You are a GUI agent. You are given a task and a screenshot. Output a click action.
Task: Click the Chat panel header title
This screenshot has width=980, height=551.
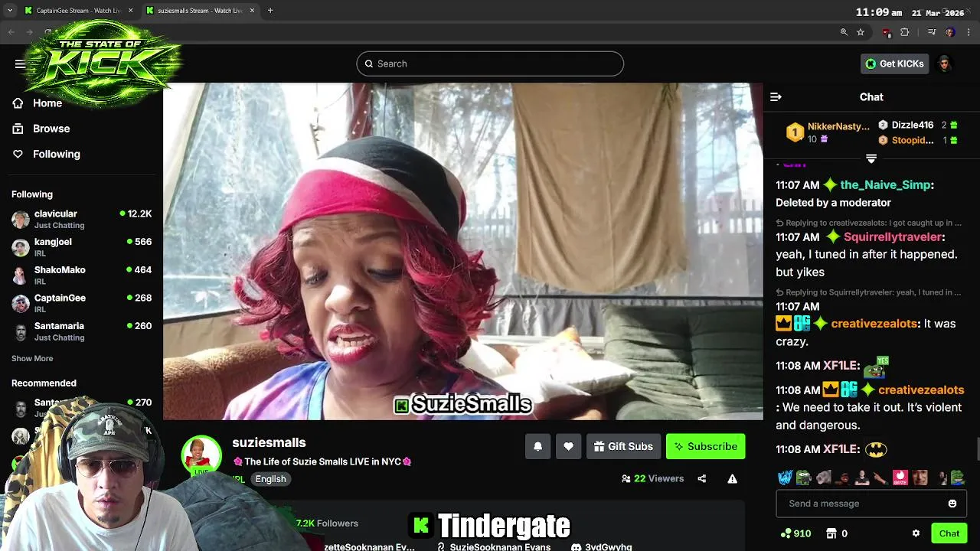(x=871, y=97)
